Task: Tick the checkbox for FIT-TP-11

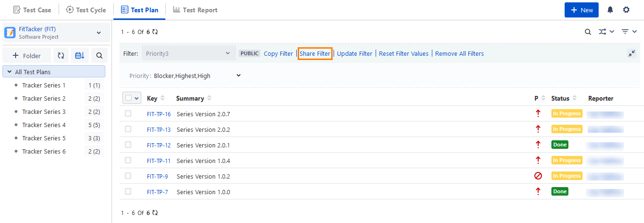Action: pyautogui.click(x=128, y=160)
